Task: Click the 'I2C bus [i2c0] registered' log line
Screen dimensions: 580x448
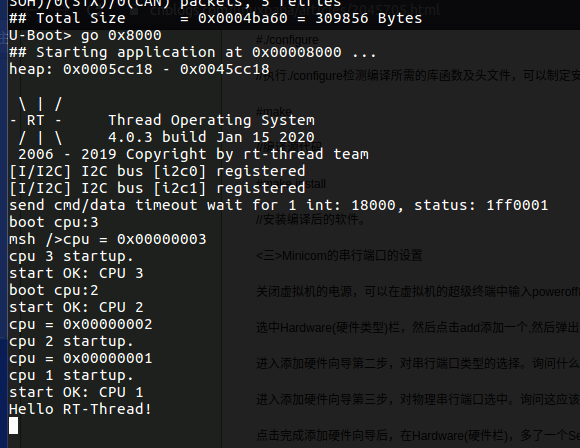Action: pos(157,172)
